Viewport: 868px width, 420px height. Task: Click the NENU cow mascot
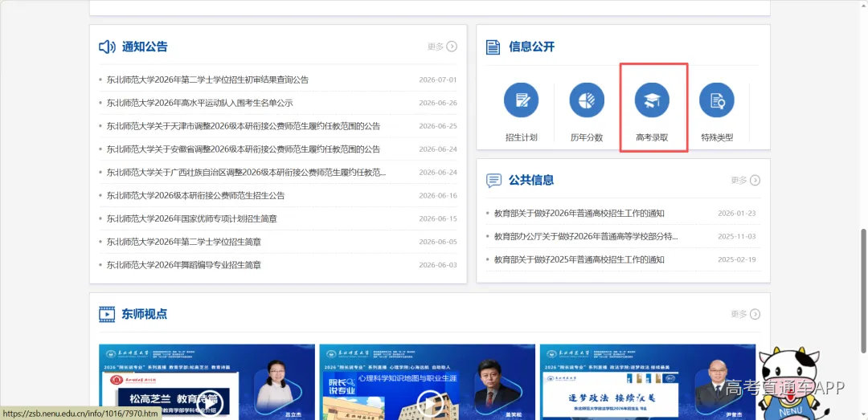792,384
